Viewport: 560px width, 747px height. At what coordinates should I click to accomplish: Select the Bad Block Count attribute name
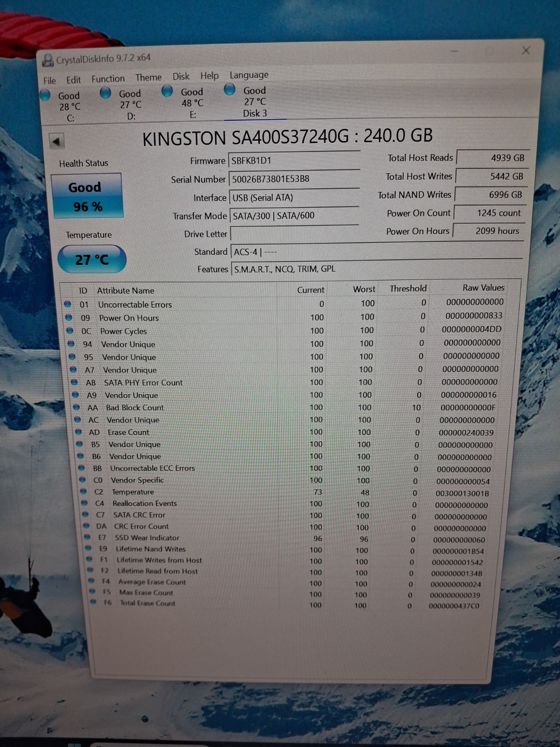[x=135, y=408]
